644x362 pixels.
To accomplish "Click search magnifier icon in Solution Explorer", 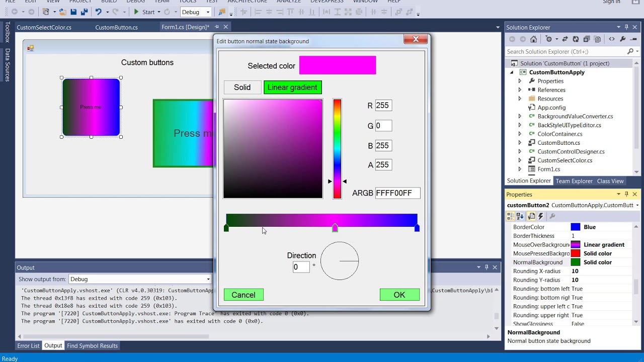I will click(630, 51).
